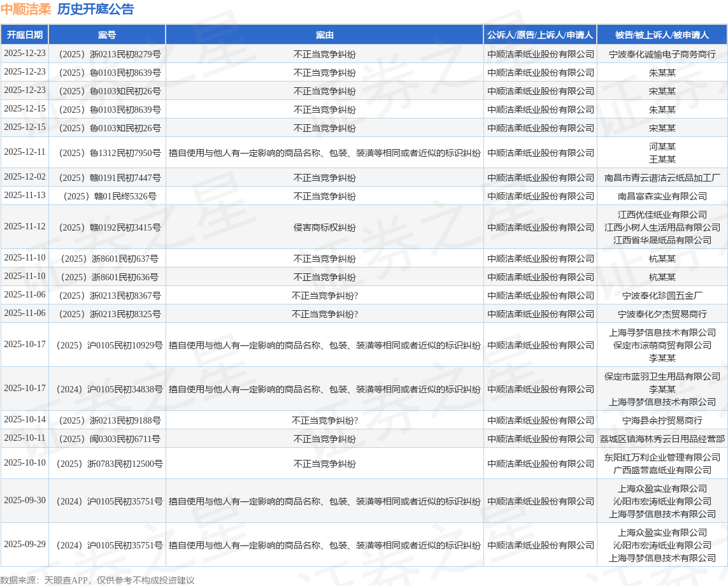Select case number (2025)沪0105民初10929号
Image resolution: width=728 pixels, height=586 pixels.
pos(110,345)
